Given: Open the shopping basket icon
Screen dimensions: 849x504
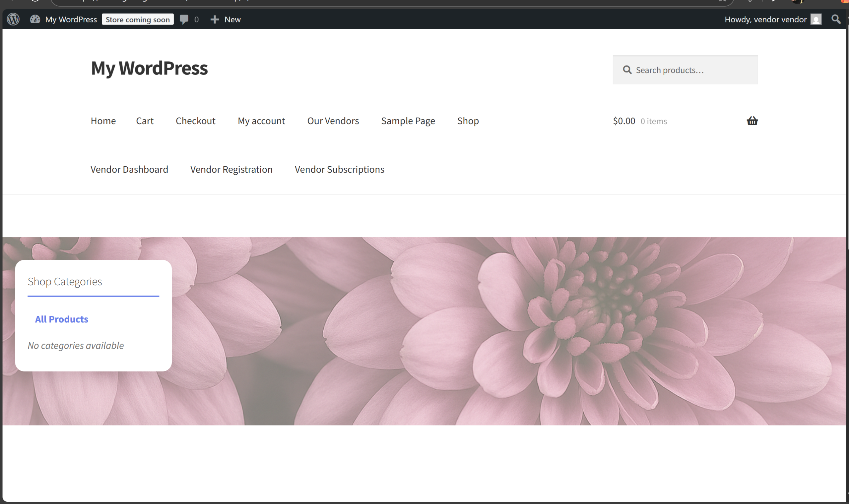Looking at the screenshot, I should [x=752, y=121].
